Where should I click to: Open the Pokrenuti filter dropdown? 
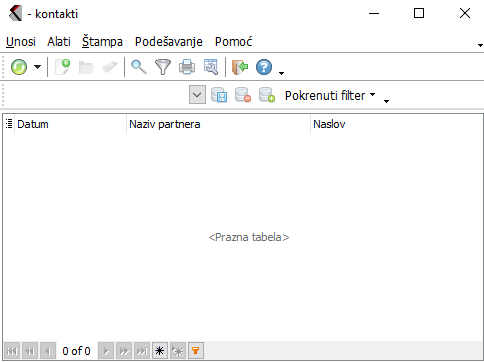(x=330, y=95)
